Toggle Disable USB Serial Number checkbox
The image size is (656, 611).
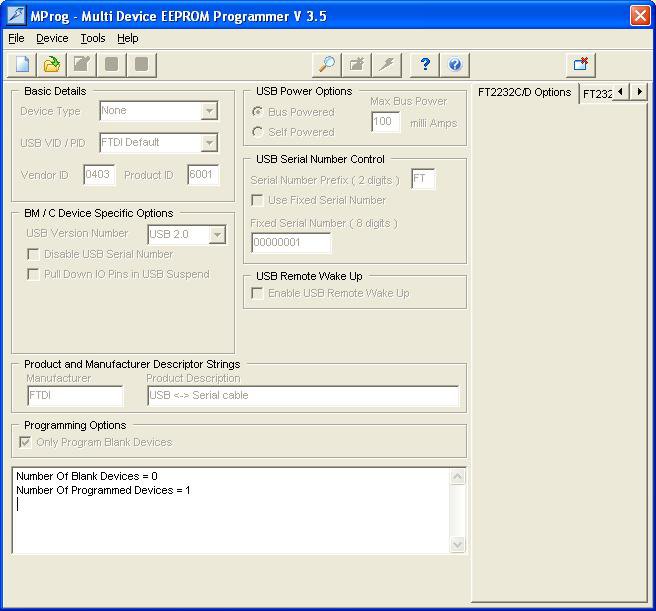(33, 254)
